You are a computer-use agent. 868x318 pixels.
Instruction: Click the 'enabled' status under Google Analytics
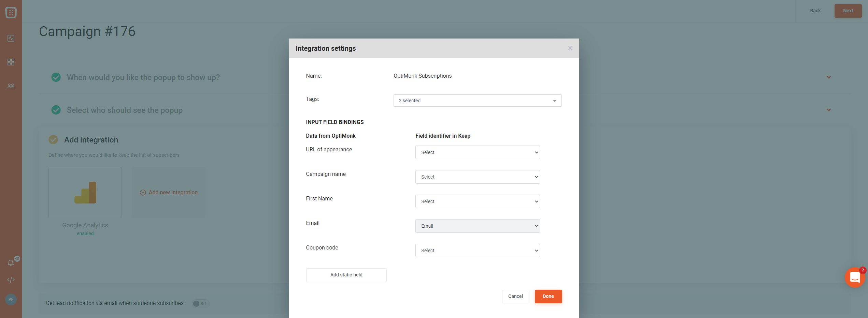pos(85,233)
